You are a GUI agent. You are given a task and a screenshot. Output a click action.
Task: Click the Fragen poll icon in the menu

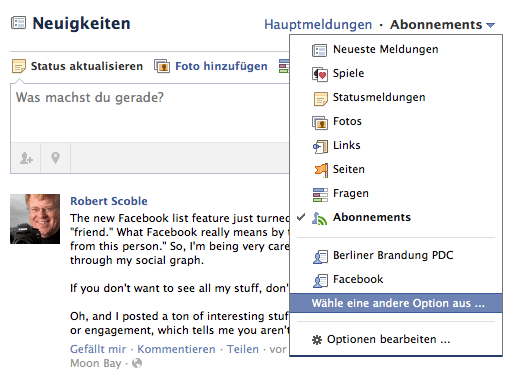[320, 195]
